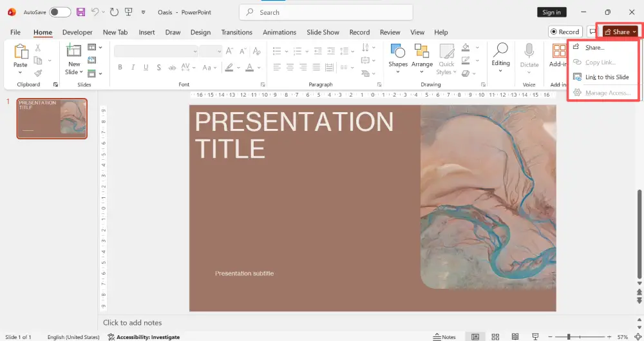Viewport: 644px width, 341px height.
Task: Click the font color A swatch
Action: 249,68
